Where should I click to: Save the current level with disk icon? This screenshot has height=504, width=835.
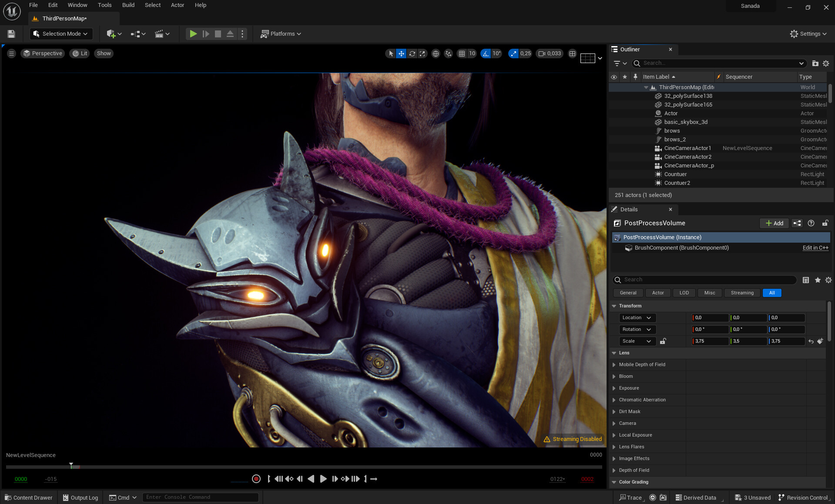tap(11, 34)
